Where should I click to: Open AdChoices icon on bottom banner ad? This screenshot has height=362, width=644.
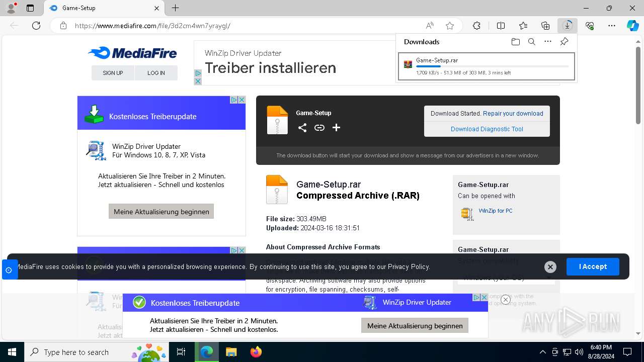pyautogui.click(x=476, y=298)
